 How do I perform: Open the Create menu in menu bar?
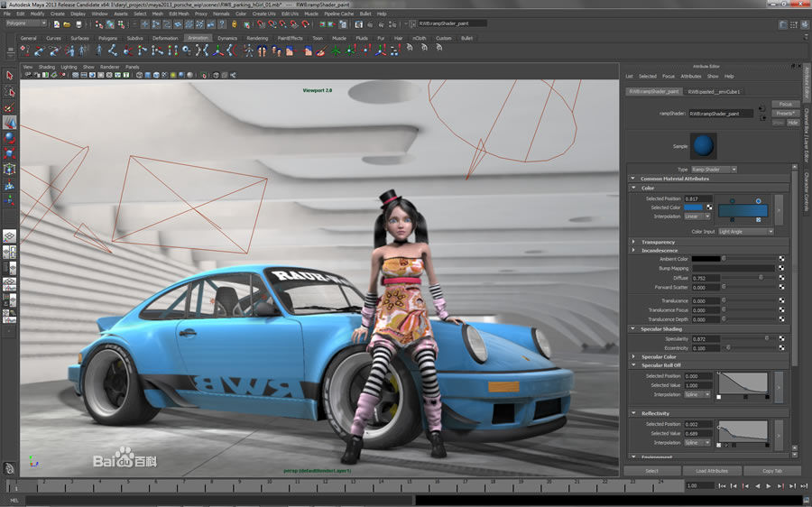pyautogui.click(x=58, y=14)
